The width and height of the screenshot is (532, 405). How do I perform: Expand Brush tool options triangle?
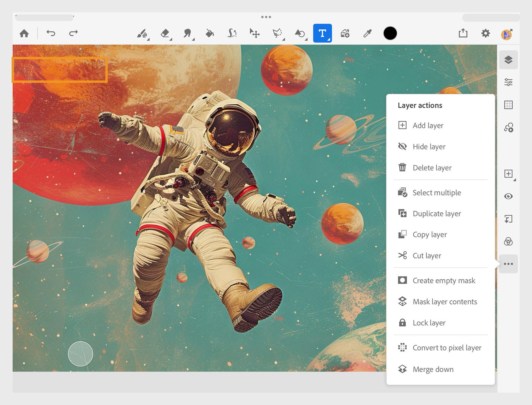(148, 40)
